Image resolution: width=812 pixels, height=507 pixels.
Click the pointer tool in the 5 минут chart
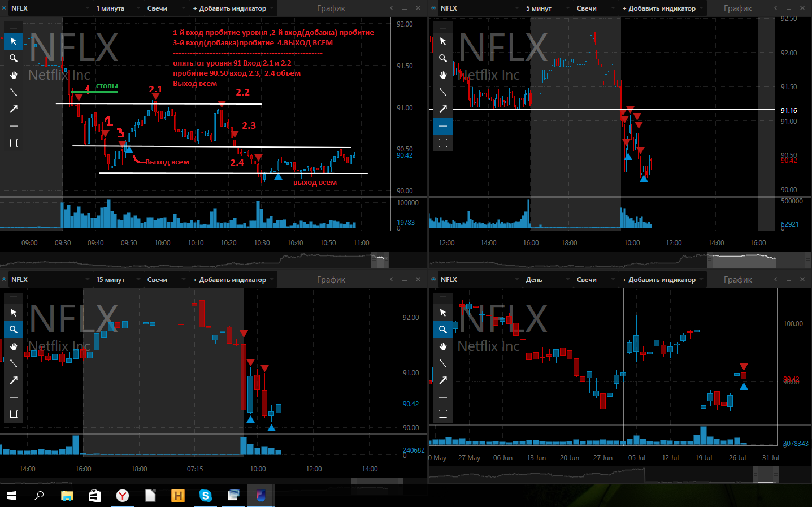(x=443, y=41)
